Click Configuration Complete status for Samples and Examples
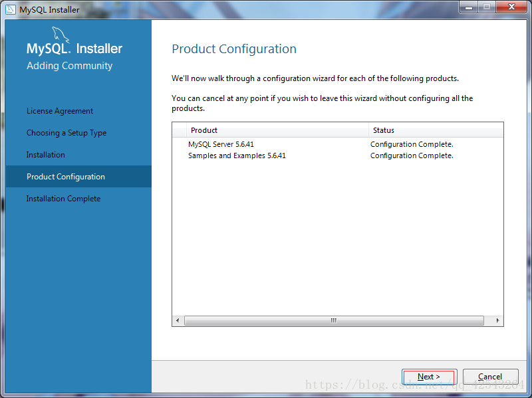The width and height of the screenshot is (532, 398). 412,155
